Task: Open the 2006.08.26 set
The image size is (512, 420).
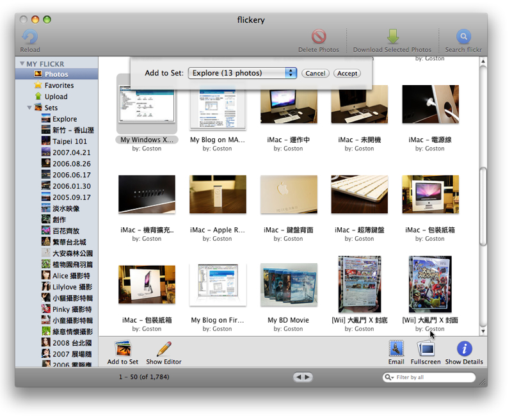Action: click(x=56, y=164)
